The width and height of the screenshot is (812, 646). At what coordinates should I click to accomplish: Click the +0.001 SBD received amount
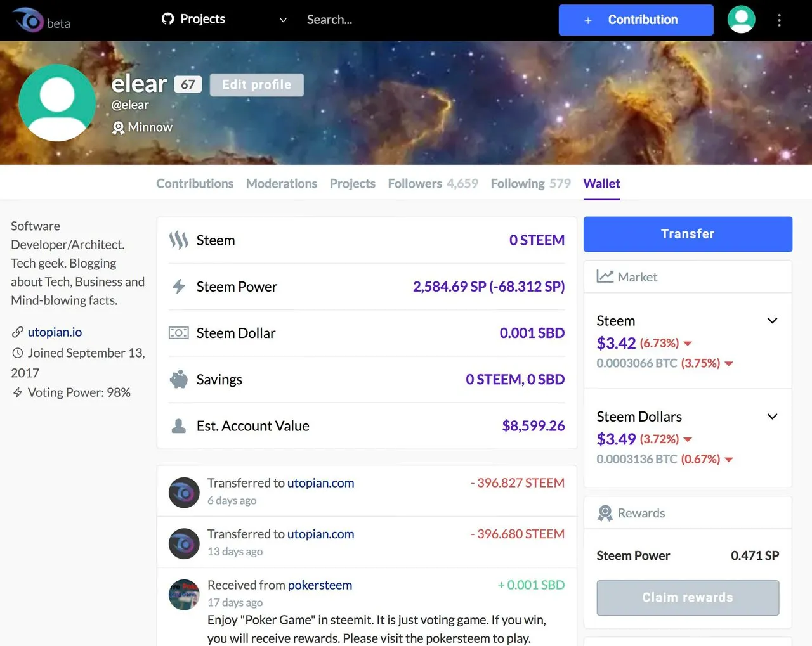(x=531, y=585)
